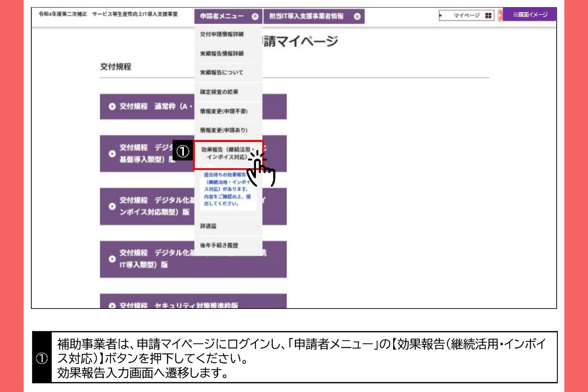Select 情報変更(申請あり) menu item
The width and height of the screenshot is (588, 392).
click(223, 130)
